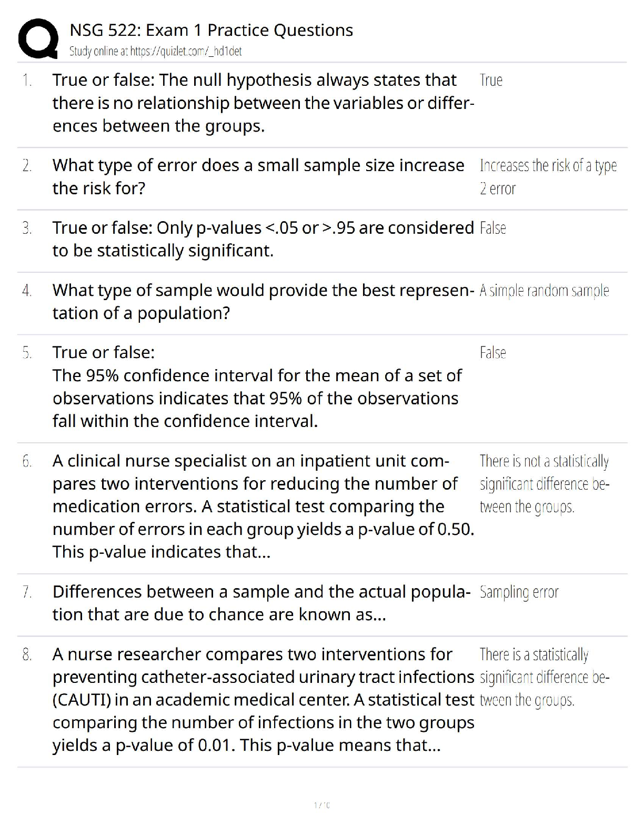The image size is (644, 834).
Task: Click answer "There is not a statistically significant difference"
Action: [x=544, y=484]
